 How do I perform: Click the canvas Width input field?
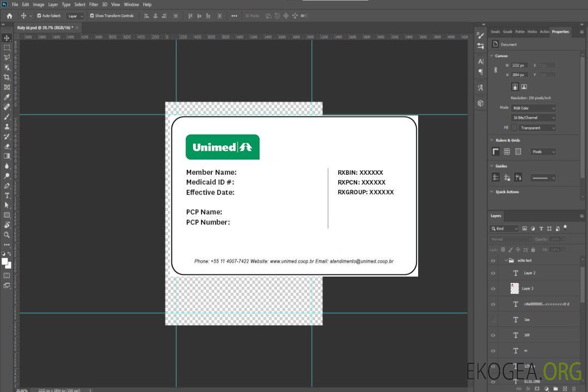coord(519,65)
